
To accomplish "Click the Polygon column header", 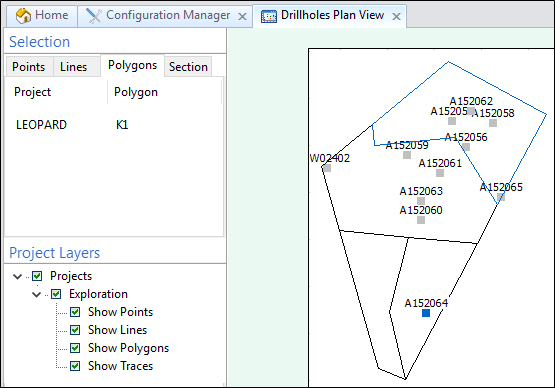I will pos(136,92).
